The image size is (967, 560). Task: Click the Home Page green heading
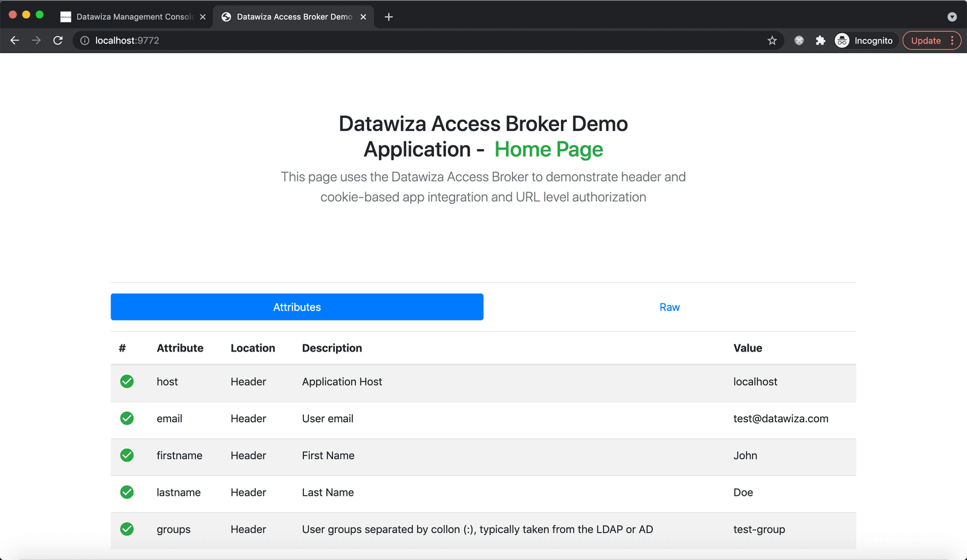[x=549, y=149]
